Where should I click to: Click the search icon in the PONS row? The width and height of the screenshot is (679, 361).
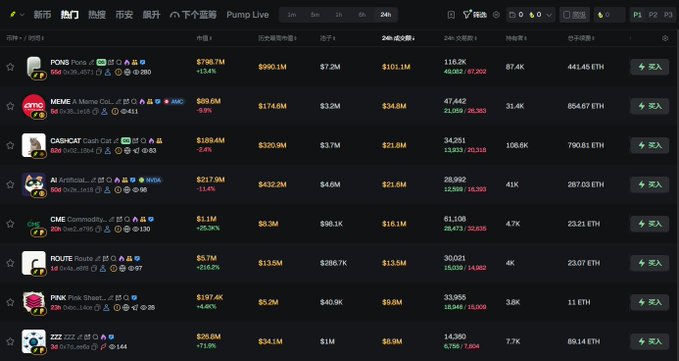(x=119, y=62)
